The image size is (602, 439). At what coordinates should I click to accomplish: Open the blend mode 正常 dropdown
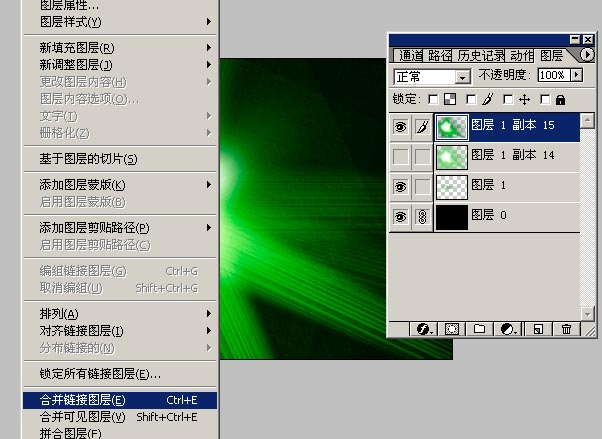click(x=463, y=77)
